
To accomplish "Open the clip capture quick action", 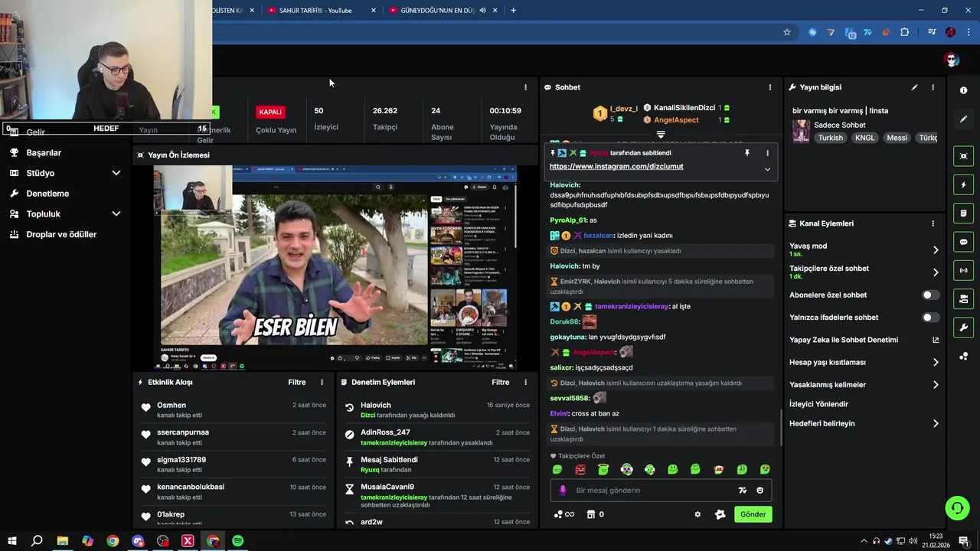I will 963,156.
